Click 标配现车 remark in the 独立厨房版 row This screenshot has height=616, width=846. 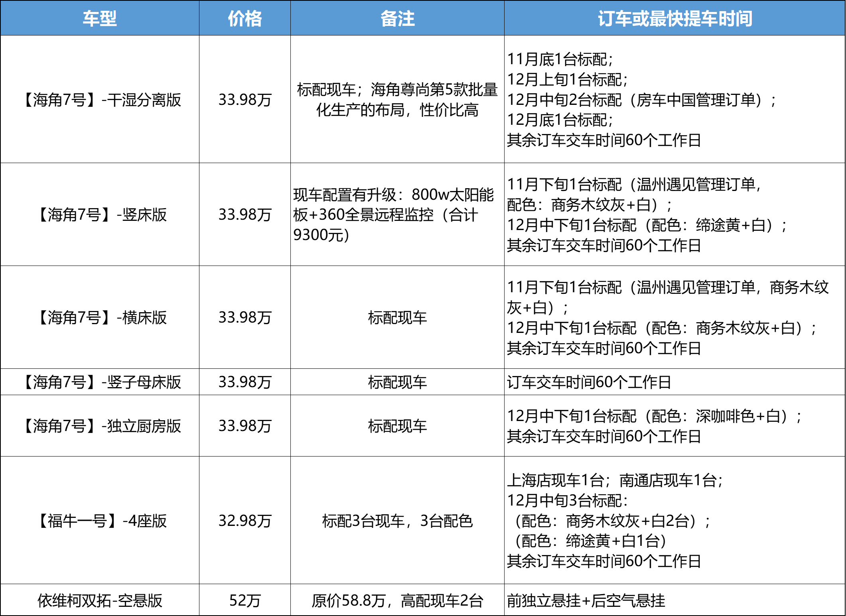tap(397, 426)
